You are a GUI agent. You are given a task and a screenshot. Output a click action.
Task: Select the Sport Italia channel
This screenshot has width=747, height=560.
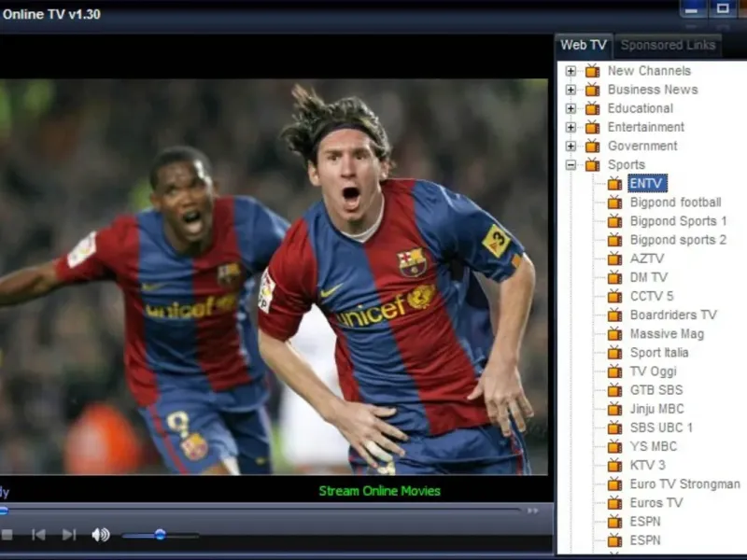pos(659,353)
